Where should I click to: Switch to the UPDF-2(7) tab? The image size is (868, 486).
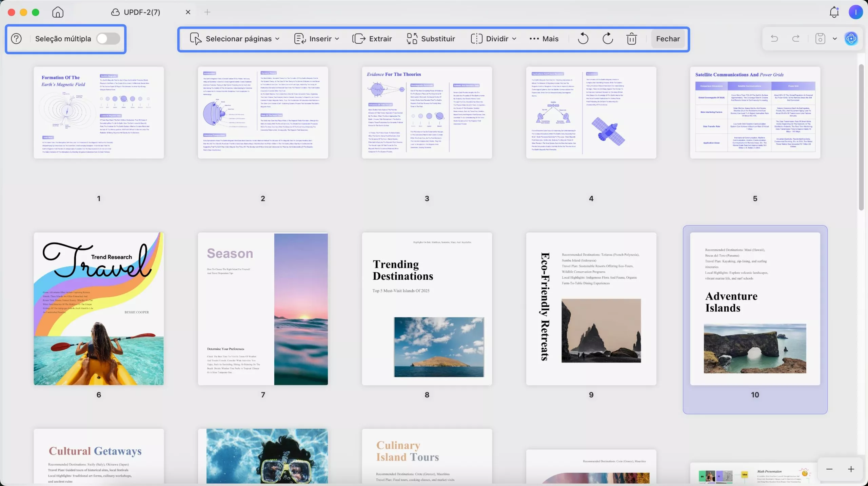point(142,12)
